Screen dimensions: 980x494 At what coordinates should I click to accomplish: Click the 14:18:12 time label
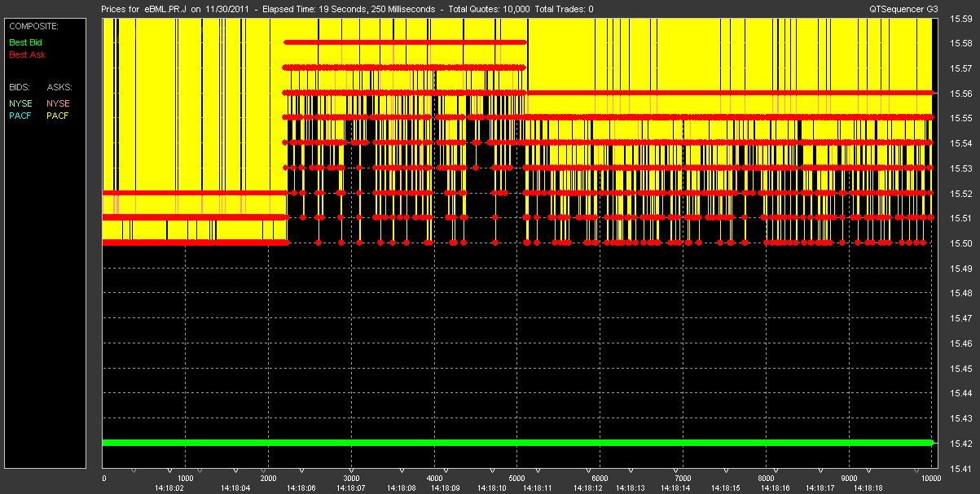[587, 488]
